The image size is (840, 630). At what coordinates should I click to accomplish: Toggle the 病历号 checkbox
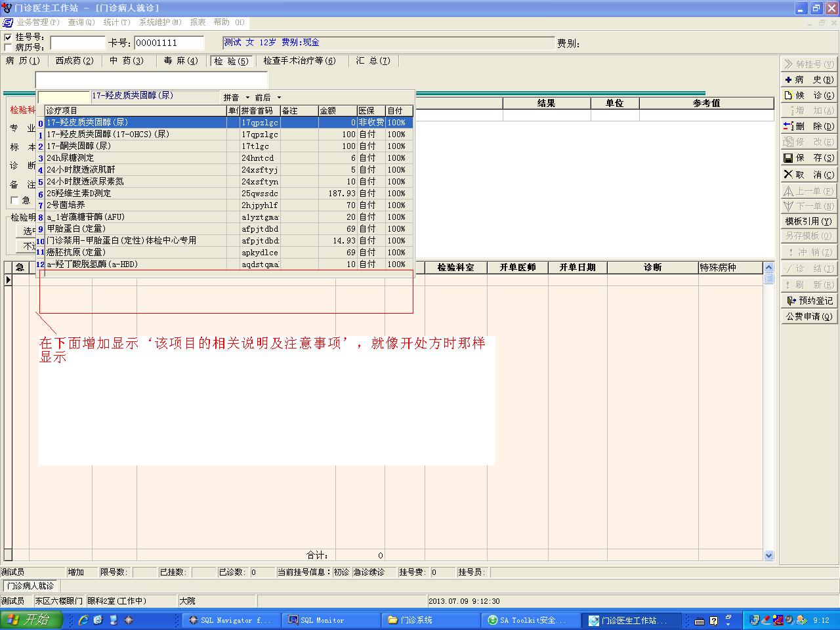(8, 47)
